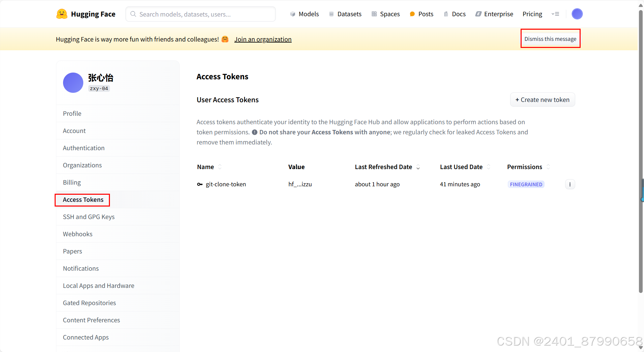Open the three-dot menu for git-clone-token
This screenshot has height=352, width=644.
pos(570,184)
